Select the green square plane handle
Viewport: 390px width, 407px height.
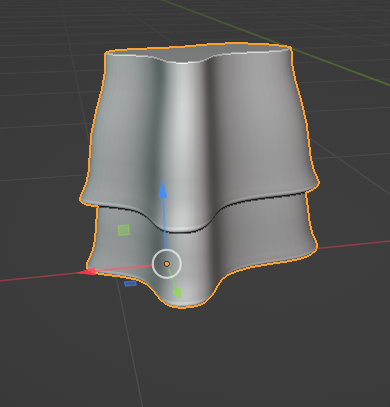pyautogui.click(x=124, y=230)
